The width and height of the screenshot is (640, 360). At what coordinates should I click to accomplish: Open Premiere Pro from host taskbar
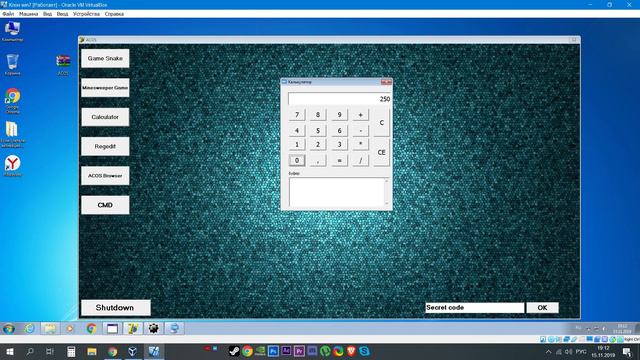click(x=299, y=351)
